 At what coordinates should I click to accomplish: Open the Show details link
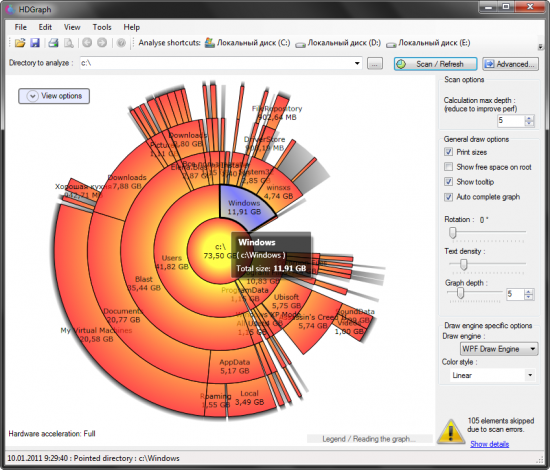tap(489, 444)
